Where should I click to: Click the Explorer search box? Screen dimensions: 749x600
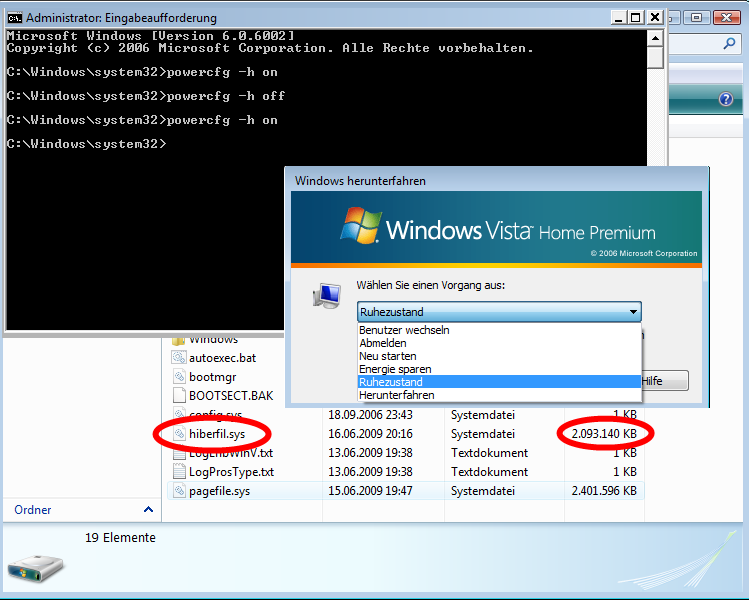(705, 44)
